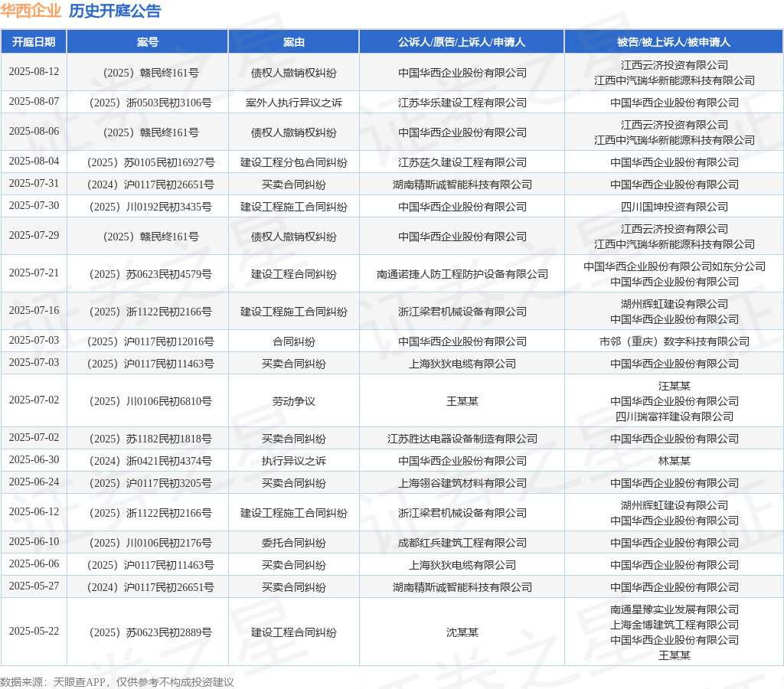Click the 案外人执行异议之诉 cause cell
784x689 pixels.
293,103
